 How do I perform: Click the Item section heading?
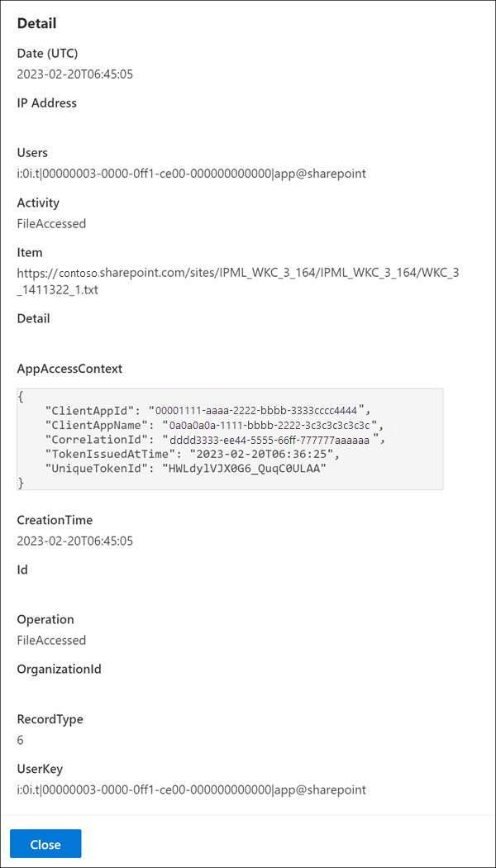pyautogui.click(x=29, y=252)
